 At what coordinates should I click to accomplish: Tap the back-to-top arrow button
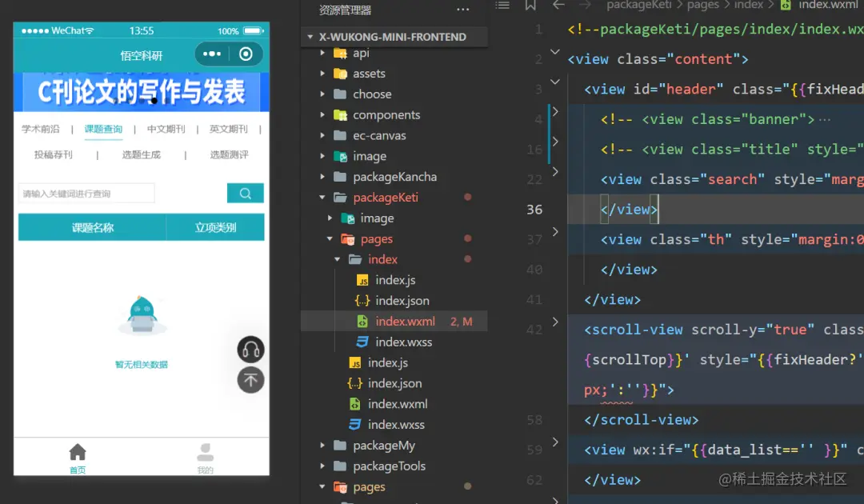[x=250, y=380]
